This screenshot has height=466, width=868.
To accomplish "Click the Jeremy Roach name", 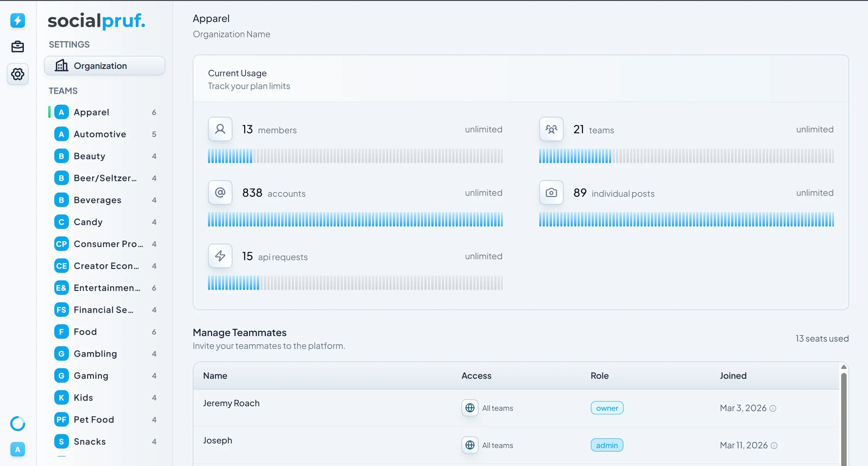I will pyautogui.click(x=231, y=403).
